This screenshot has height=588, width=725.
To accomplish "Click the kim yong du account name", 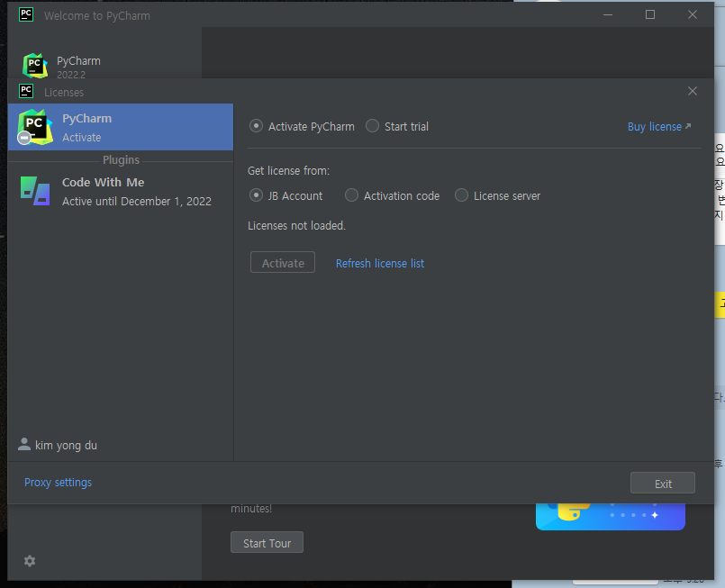I will coord(66,445).
